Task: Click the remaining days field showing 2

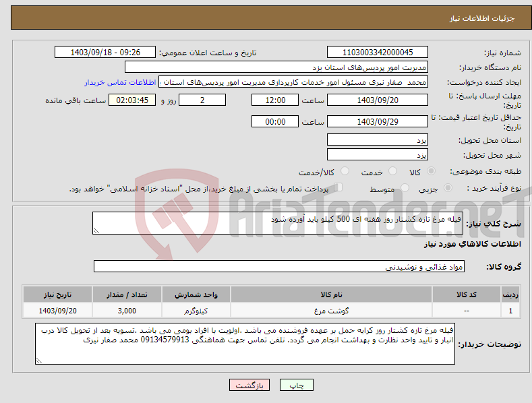Action: [x=202, y=100]
